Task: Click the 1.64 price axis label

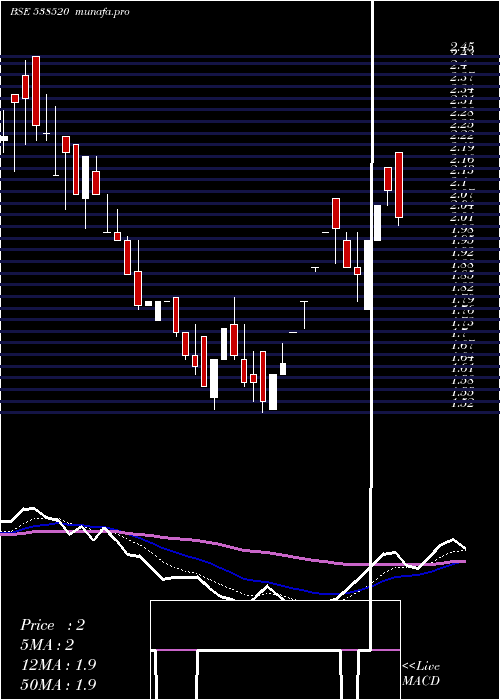Action: [462, 357]
